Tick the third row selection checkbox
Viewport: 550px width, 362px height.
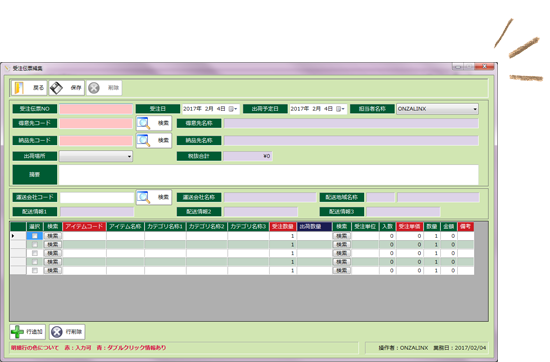[x=35, y=253]
